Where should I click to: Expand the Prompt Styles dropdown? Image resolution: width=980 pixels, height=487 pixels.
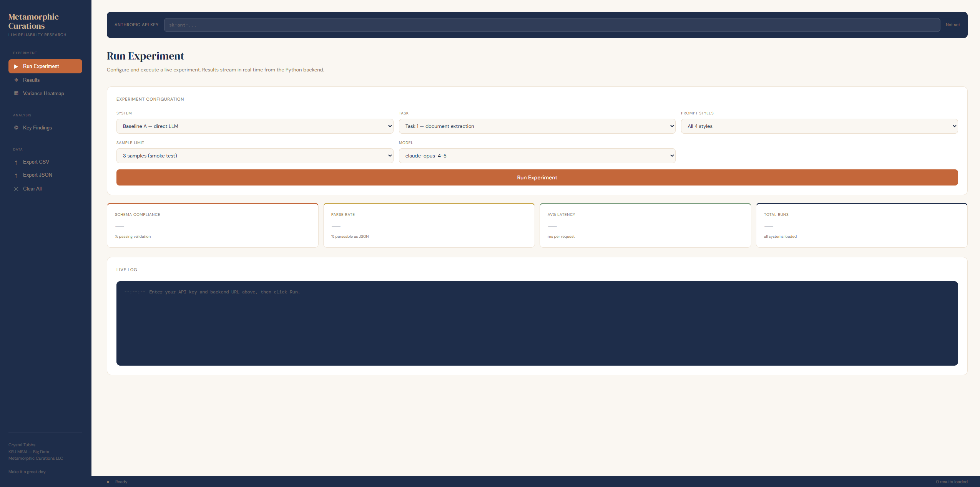(x=819, y=126)
